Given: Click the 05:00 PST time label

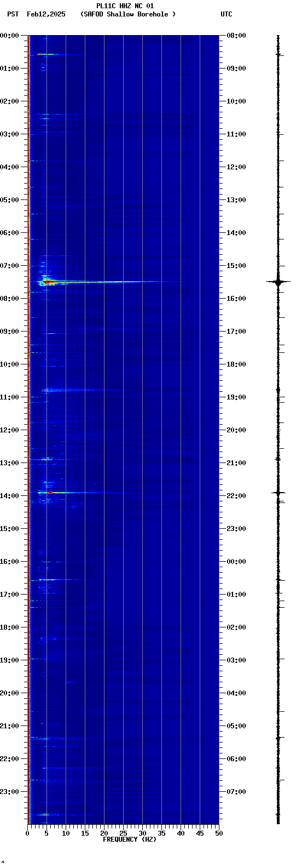Looking at the screenshot, I should [9, 200].
